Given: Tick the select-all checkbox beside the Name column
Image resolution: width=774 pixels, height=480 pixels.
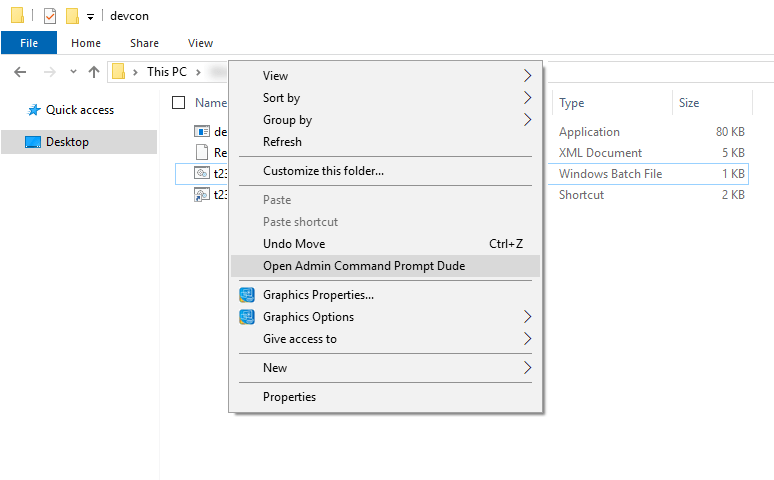Looking at the screenshot, I should 179,102.
